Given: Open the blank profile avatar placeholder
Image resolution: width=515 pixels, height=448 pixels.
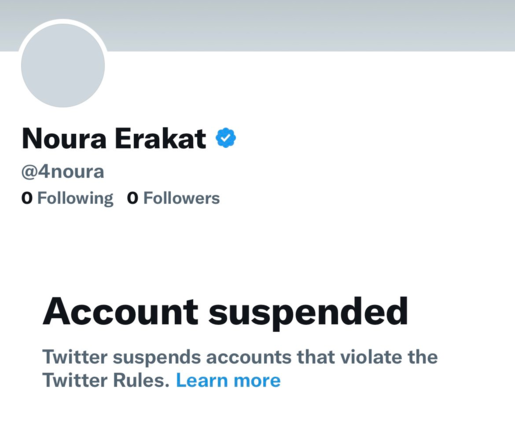Looking at the screenshot, I should coord(63,65).
